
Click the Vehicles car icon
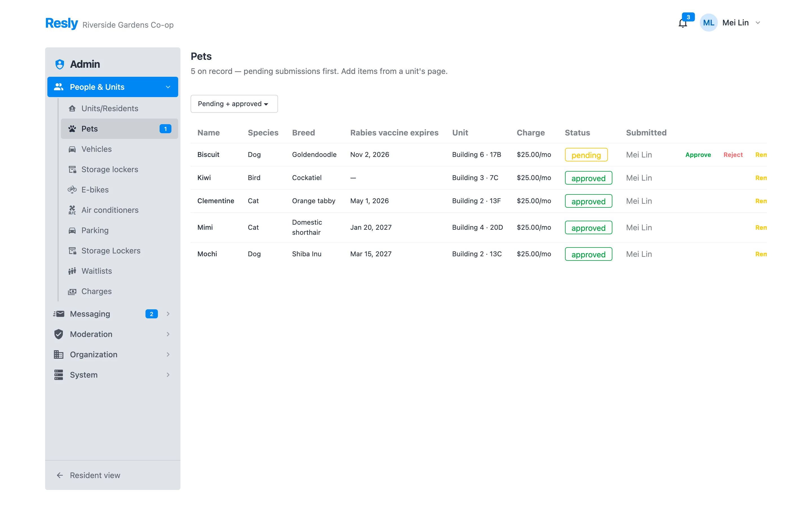72,149
